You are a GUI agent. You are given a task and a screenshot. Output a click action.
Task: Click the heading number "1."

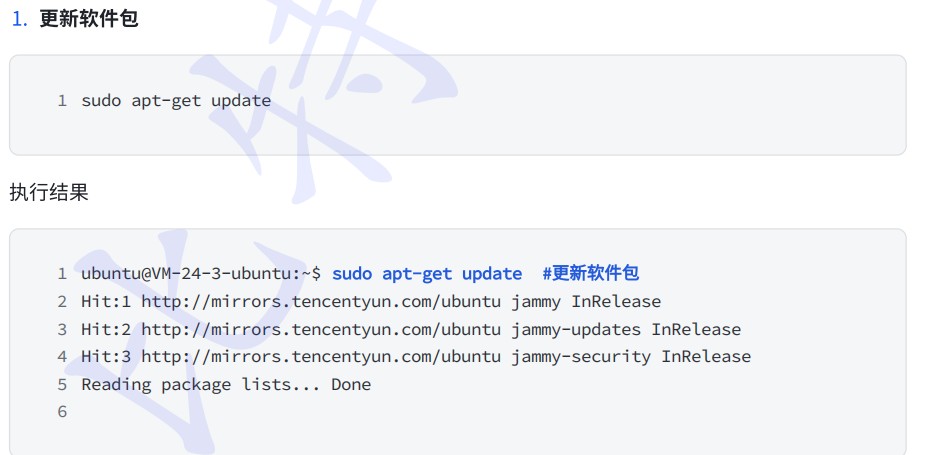click(x=19, y=19)
